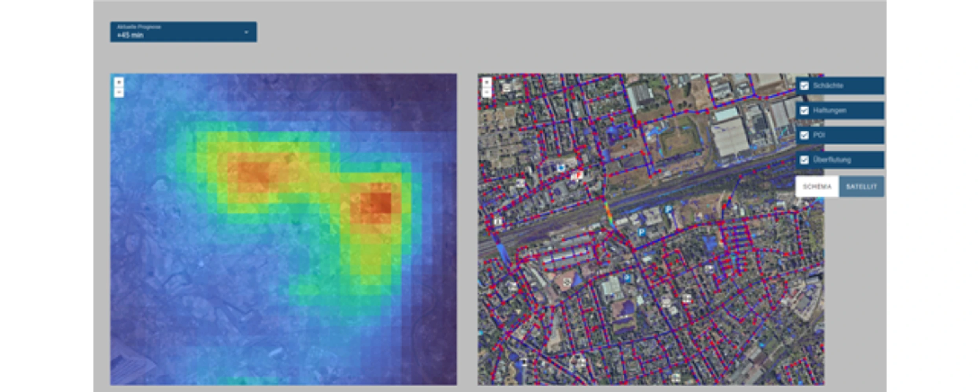Switch map view to Satellit
This screenshot has width=980, height=392.
(x=861, y=186)
